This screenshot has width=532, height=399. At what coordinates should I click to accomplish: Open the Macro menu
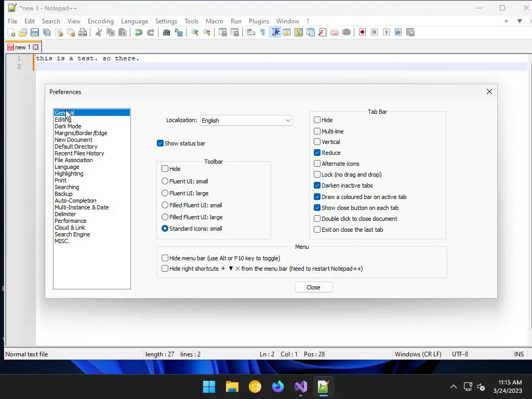coord(215,21)
